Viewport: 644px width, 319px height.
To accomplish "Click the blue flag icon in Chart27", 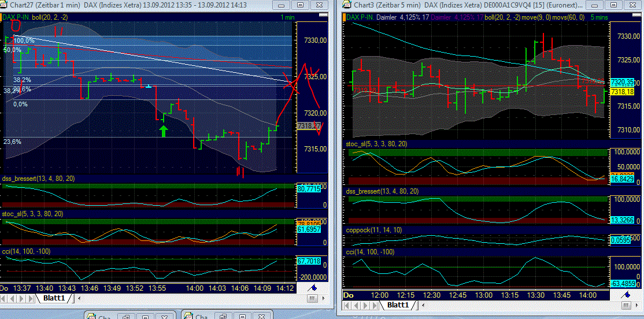I will [312, 288].
